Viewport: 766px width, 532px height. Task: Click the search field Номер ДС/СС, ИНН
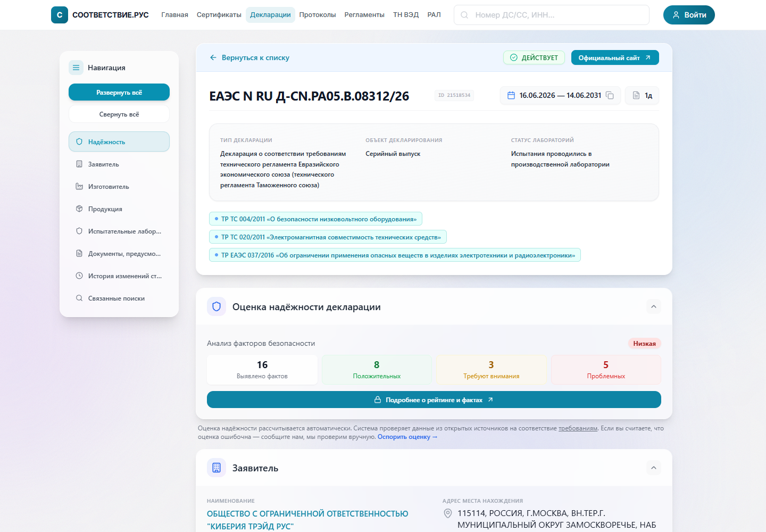[552, 15]
